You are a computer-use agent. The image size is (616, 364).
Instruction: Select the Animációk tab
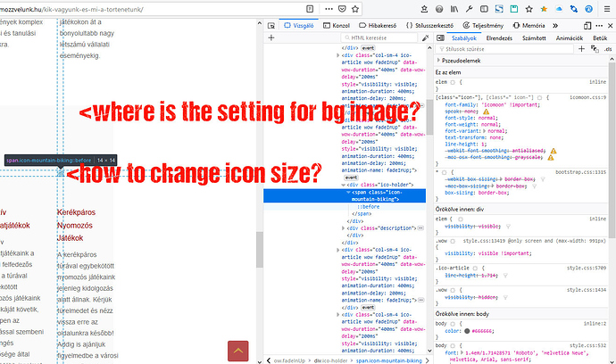click(570, 38)
